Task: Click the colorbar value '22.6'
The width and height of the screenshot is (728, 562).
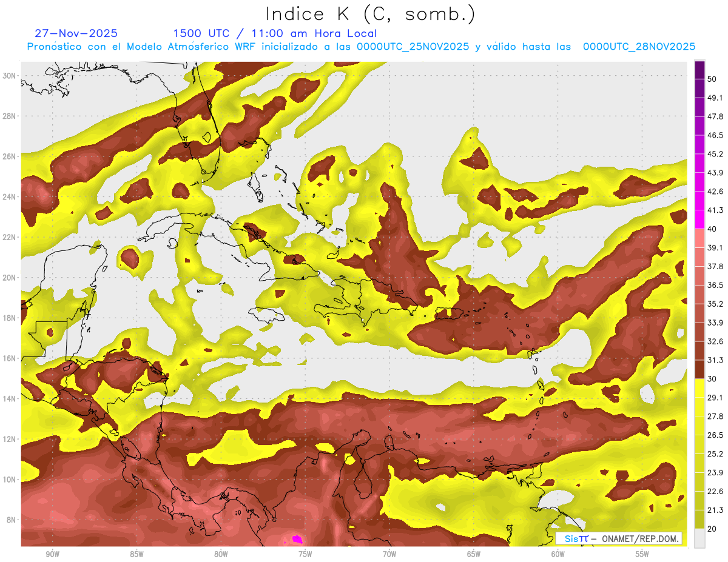Action: (715, 492)
